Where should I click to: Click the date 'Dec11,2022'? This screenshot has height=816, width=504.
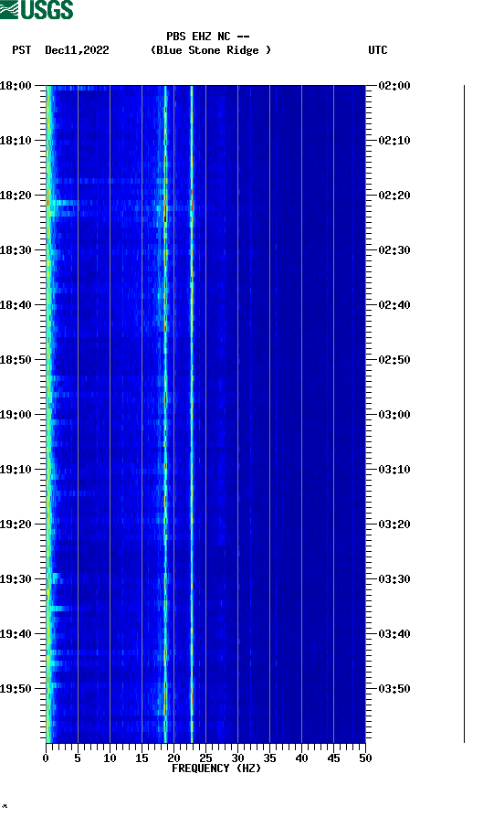[77, 50]
